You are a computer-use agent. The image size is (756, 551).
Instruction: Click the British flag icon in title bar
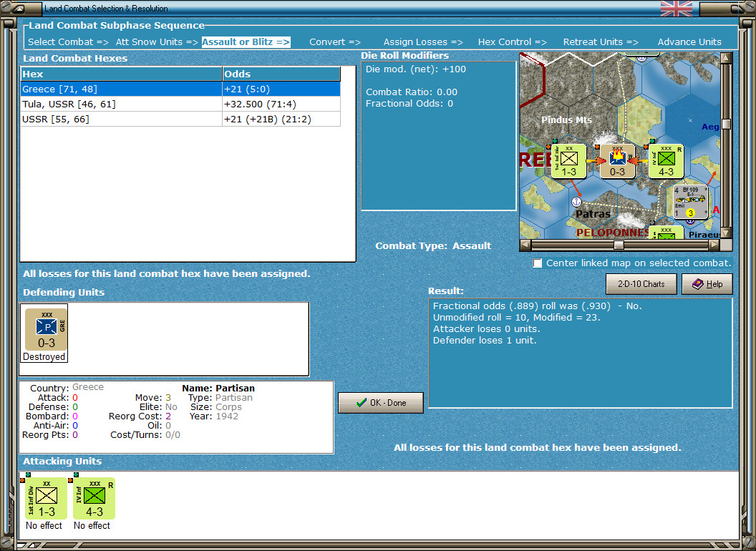click(x=677, y=9)
